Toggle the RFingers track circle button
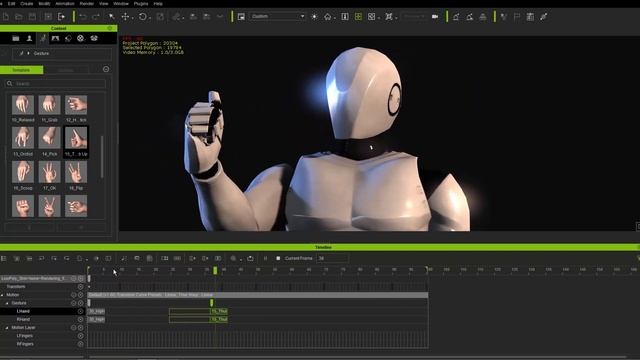Viewport: 640px width, 360px height. pyautogui.click(x=80, y=344)
